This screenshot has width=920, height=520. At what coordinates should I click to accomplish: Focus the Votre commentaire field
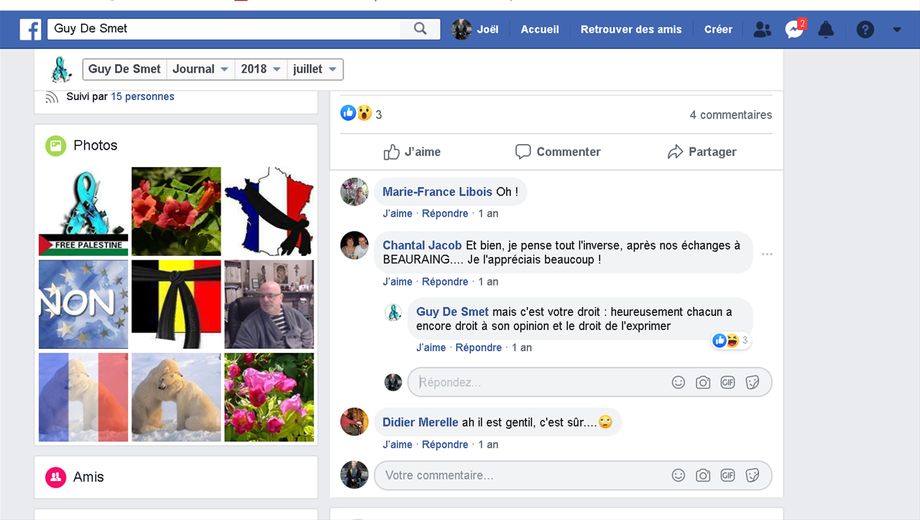(x=573, y=475)
